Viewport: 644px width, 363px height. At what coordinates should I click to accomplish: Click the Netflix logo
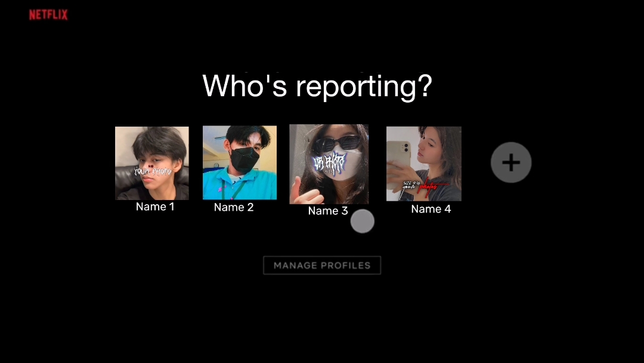click(48, 15)
